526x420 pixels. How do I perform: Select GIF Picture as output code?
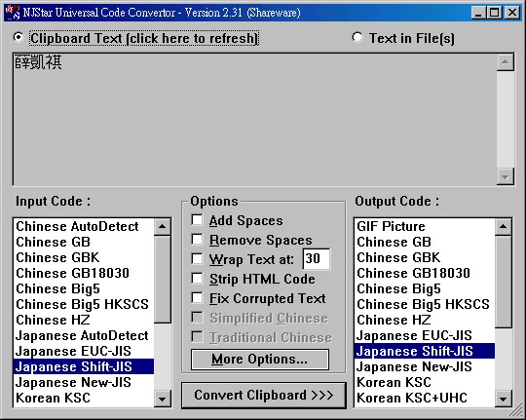425,227
